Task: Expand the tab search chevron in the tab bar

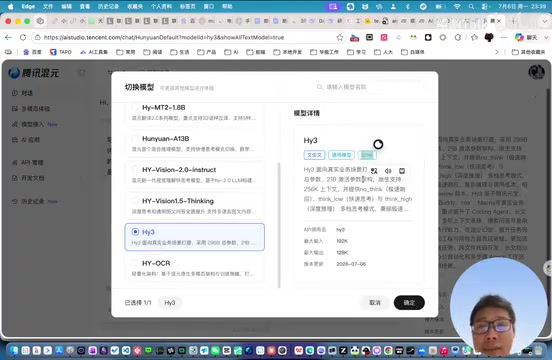Action: coord(544,21)
